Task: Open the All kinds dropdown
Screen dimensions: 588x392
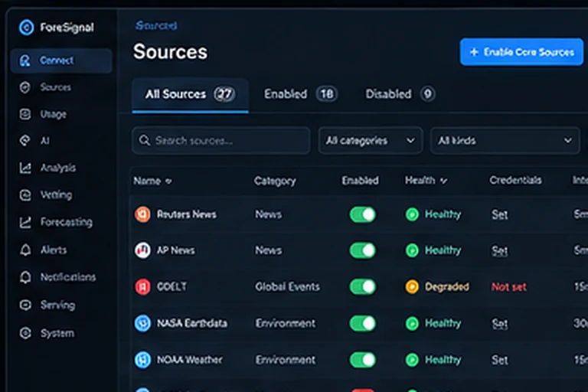Action: tap(505, 141)
